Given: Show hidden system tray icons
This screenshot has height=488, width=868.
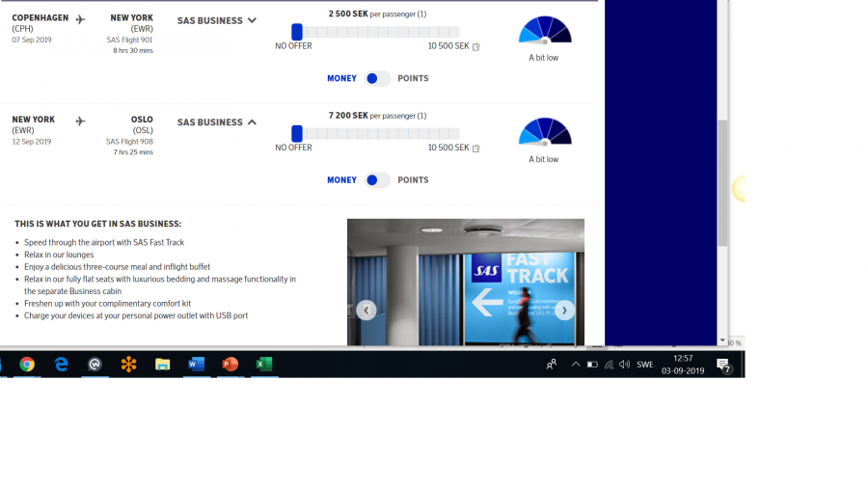Looking at the screenshot, I should click(576, 364).
